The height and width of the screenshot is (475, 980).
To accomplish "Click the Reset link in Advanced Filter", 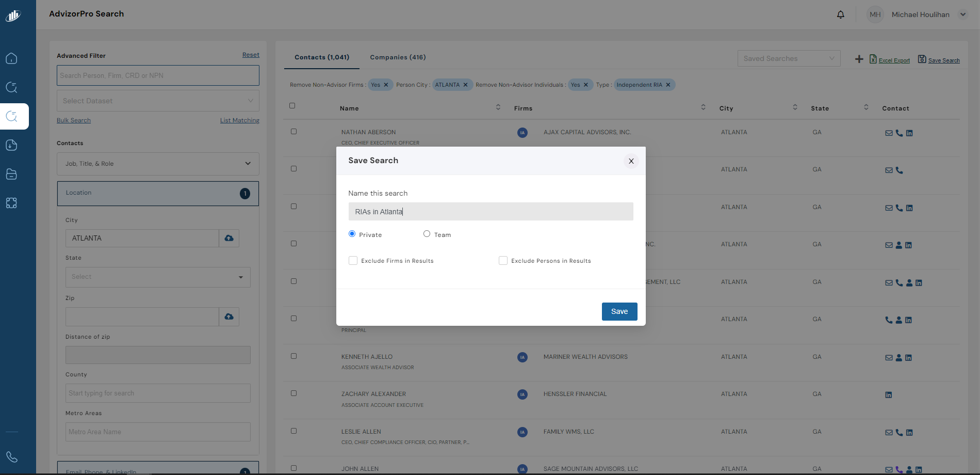I will click(251, 55).
